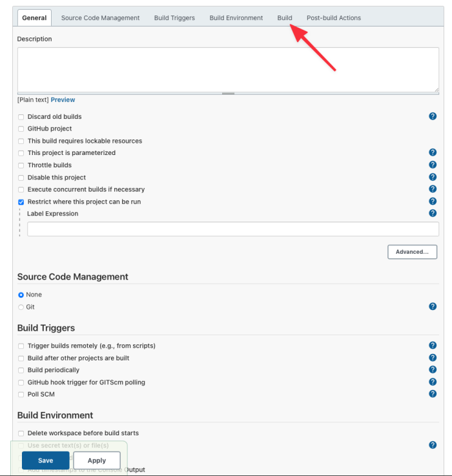The height and width of the screenshot is (476, 452).
Task: Expand the Advanced... options
Action: [412, 252]
